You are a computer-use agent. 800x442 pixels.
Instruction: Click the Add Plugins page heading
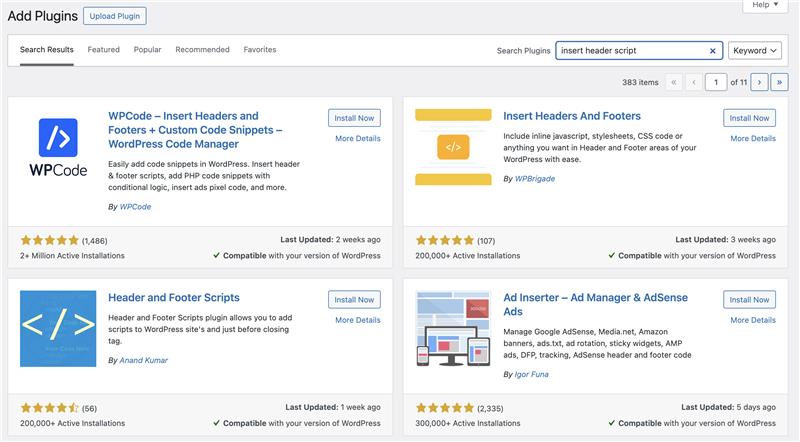click(x=43, y=16)
